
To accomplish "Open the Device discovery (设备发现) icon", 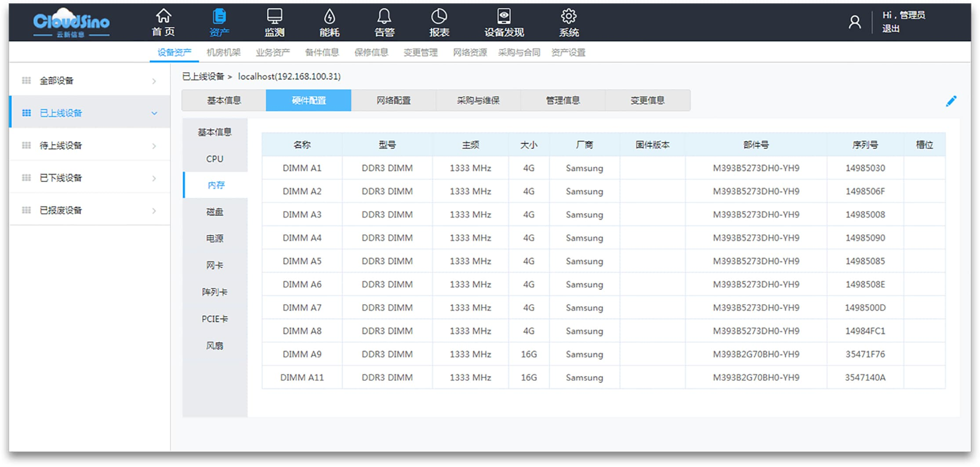I will (x=504, y=17).
